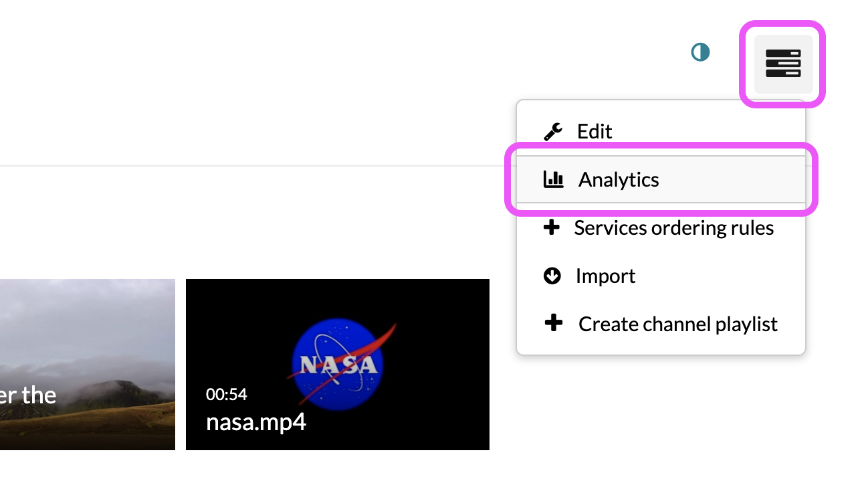Viewport: 868px width, 491px height.
Task: Select the Edit menu entry text
Action: [594, 132]
